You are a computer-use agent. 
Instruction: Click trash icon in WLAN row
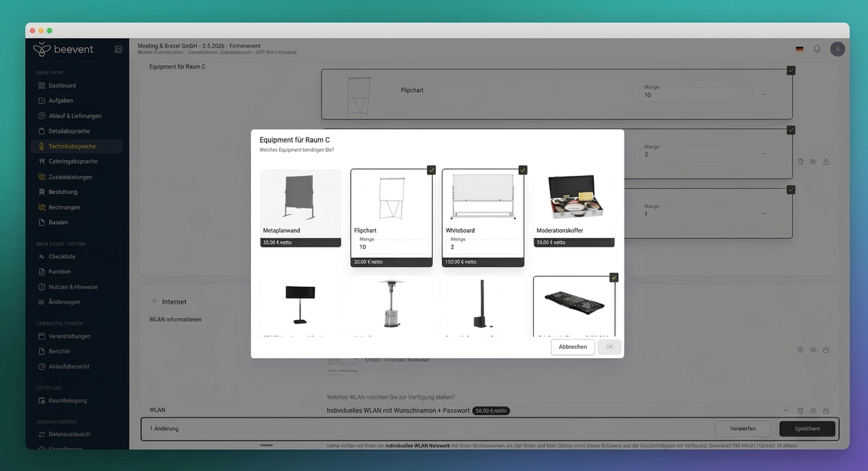coord(800,411)
